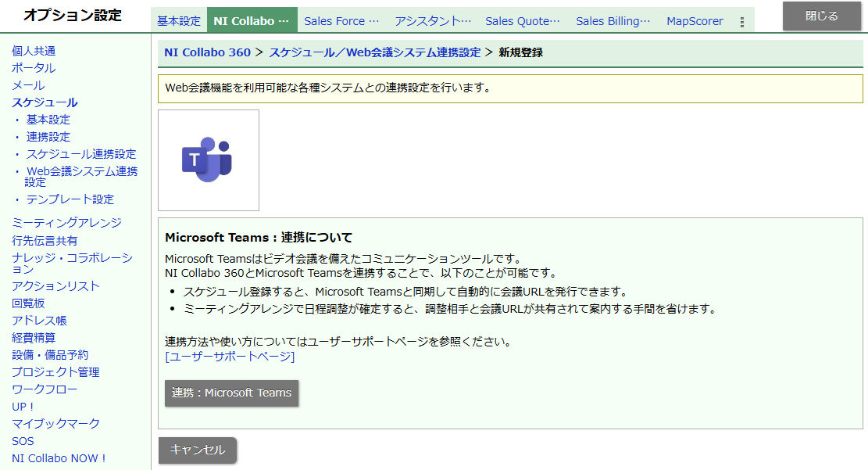Click the 閉じる button
The image size is (868, 470).
click(821, 16)
